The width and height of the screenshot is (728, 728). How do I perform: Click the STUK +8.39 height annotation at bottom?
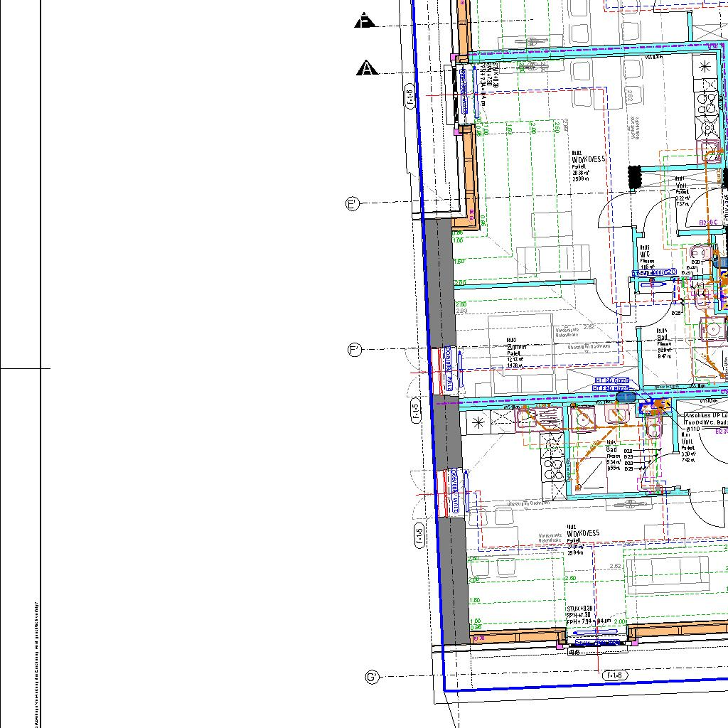tap(580, 609)
